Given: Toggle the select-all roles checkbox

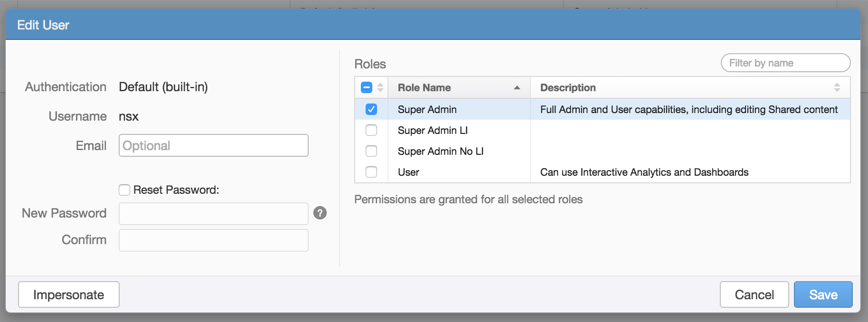Looking at the screenshot, I should (x=367, y=88).
